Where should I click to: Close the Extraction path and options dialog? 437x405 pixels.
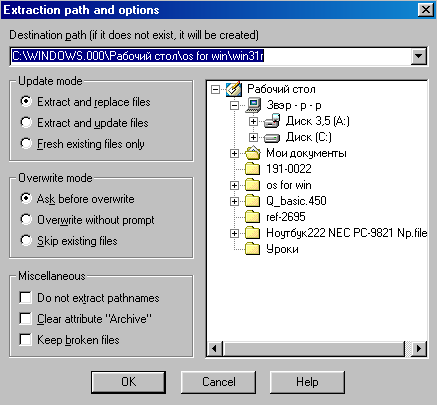[x=426, y=10]
